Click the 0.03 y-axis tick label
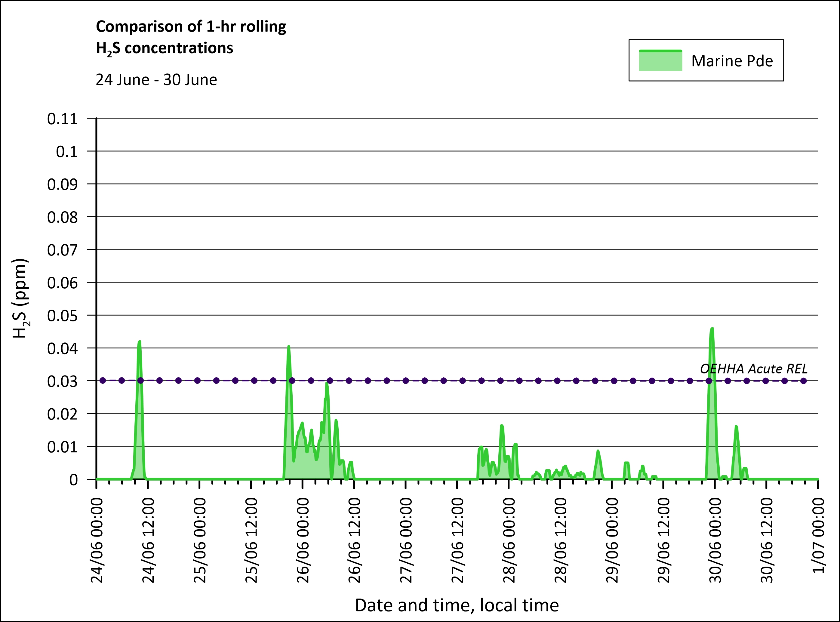The image size is (840, 622). [x=63, y=381]
